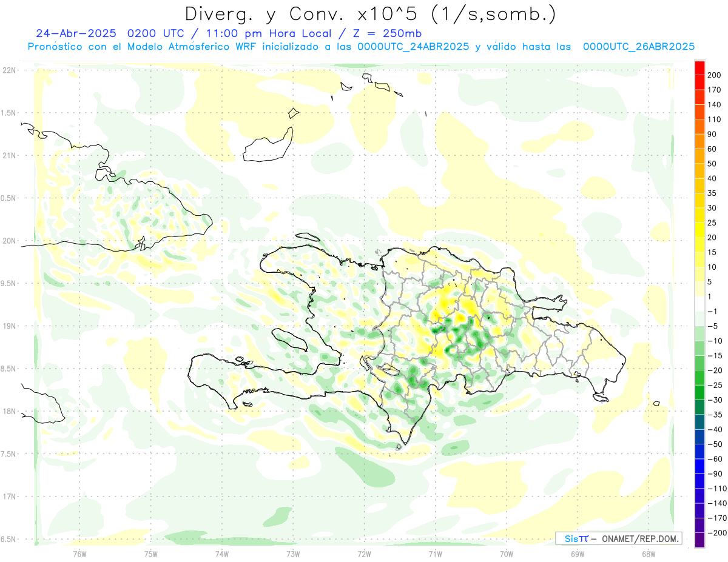Image resolution: width=728 pixels, height=562 pixels.
Task: Click the '1.5N' latitude label
Action: [x=8, y=113]
